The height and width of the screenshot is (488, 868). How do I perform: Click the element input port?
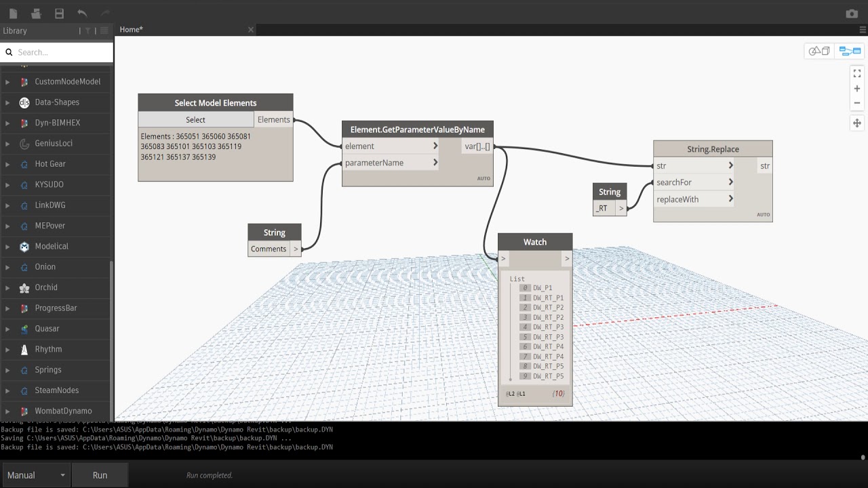391,146
